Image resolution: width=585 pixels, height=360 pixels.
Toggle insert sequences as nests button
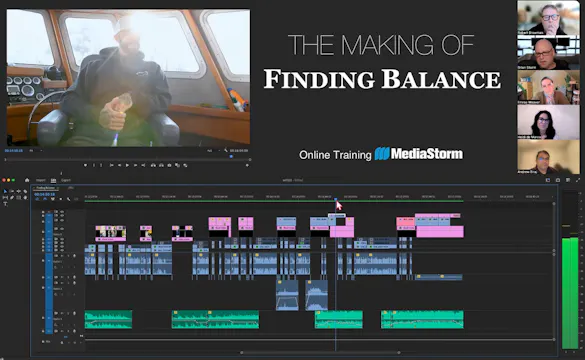[37, 199]
